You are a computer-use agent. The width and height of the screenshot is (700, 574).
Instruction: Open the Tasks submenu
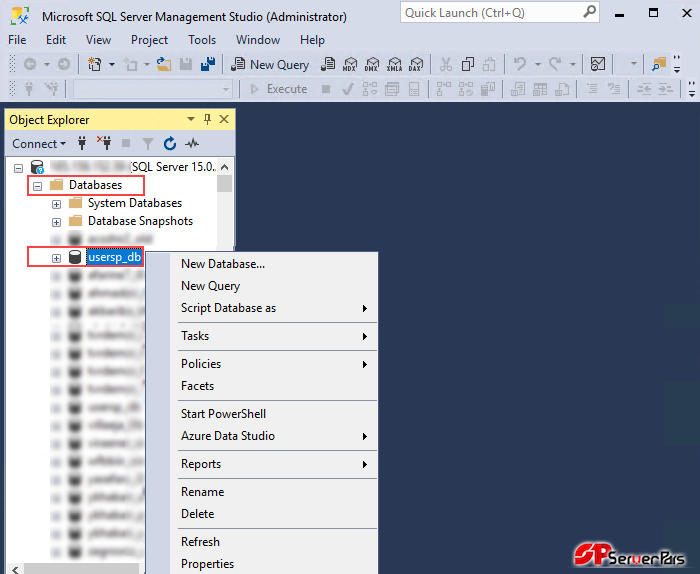tap(274, 336)
